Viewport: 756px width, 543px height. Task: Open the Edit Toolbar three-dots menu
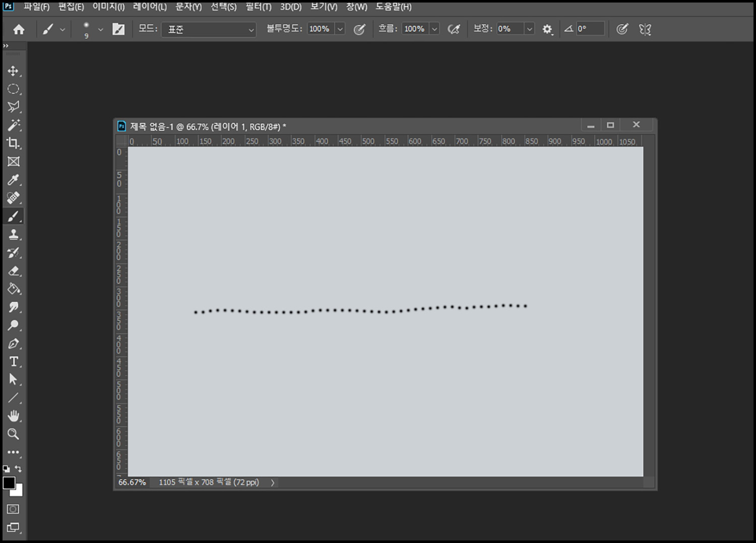(13, 452)
